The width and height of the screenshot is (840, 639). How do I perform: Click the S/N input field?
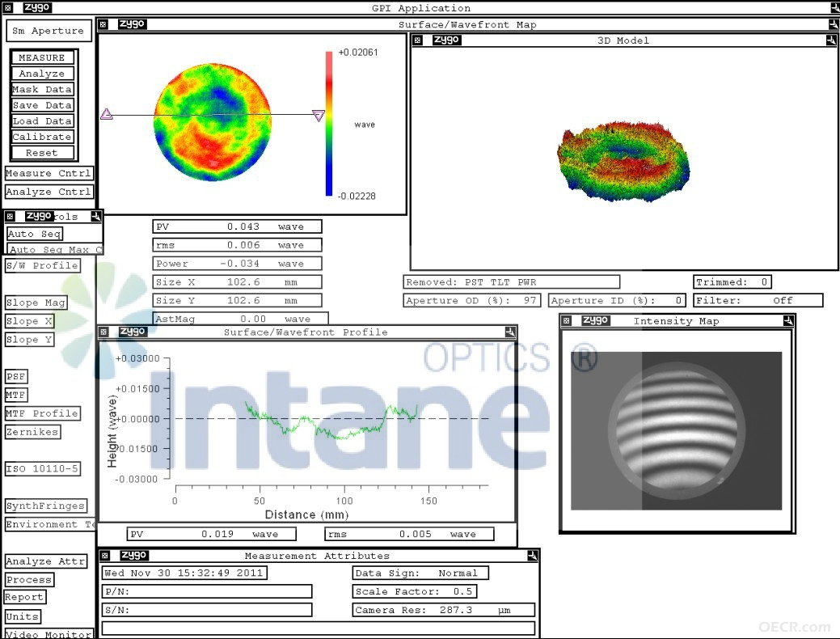point(207,610)
